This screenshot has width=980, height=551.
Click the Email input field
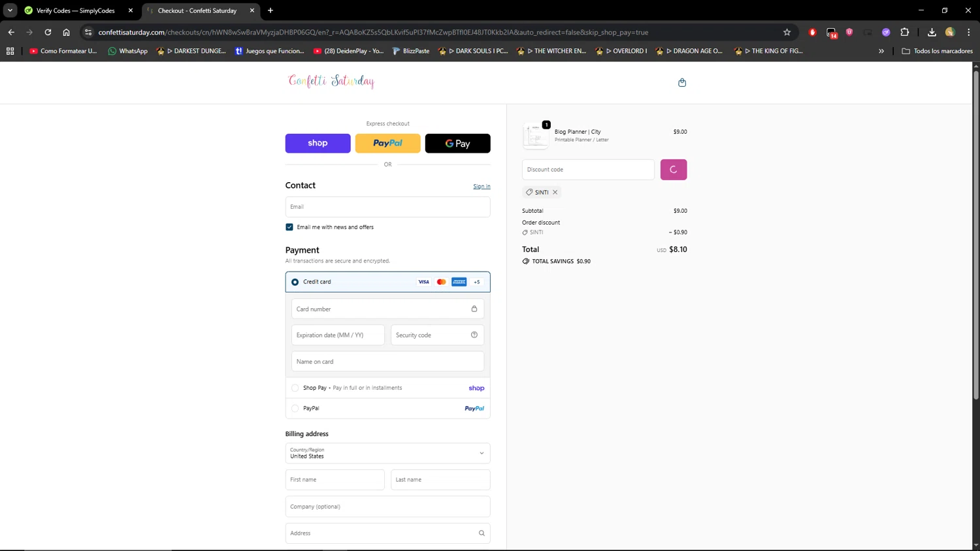coord(387,207)
